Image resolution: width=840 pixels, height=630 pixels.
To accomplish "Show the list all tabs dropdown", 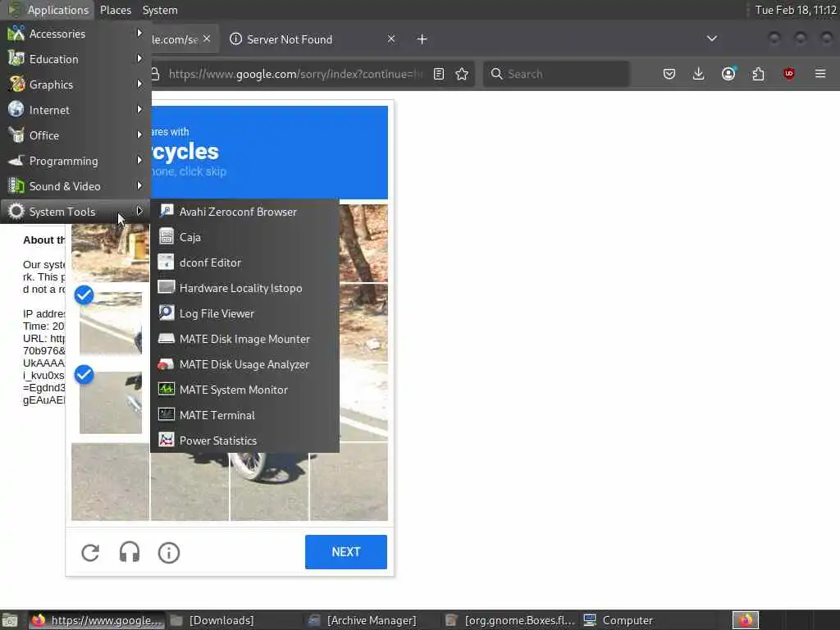I will click(x=711, y=39).
